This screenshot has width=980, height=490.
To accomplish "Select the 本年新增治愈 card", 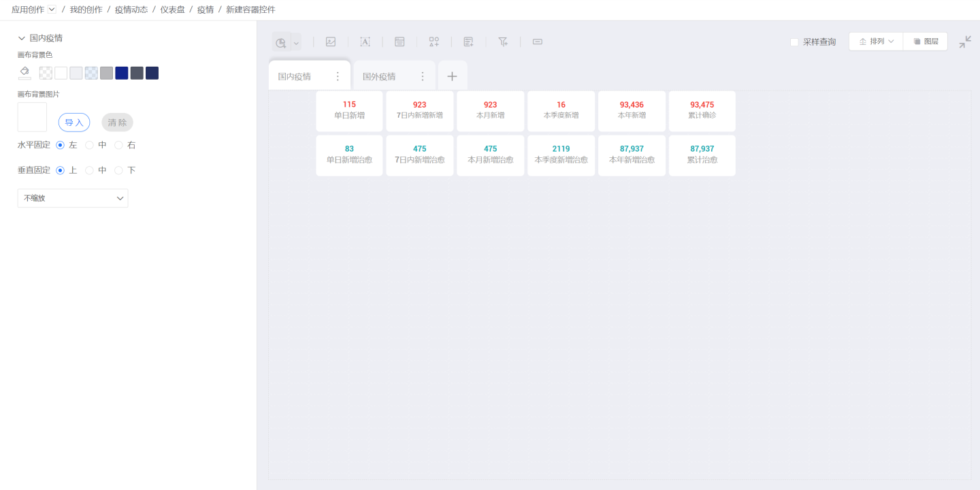I will coord(632,155).
